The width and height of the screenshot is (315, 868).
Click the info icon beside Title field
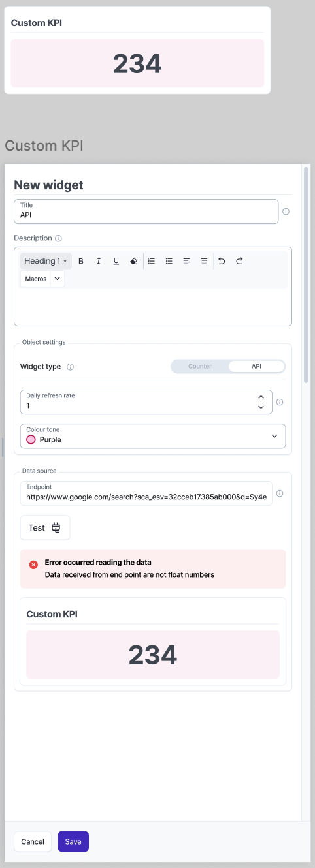coord(286,211)
